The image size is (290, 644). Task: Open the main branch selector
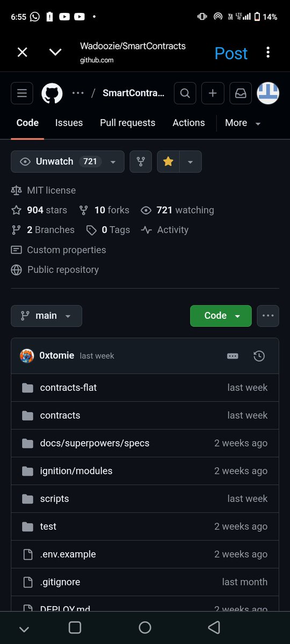tap(47, 316)
